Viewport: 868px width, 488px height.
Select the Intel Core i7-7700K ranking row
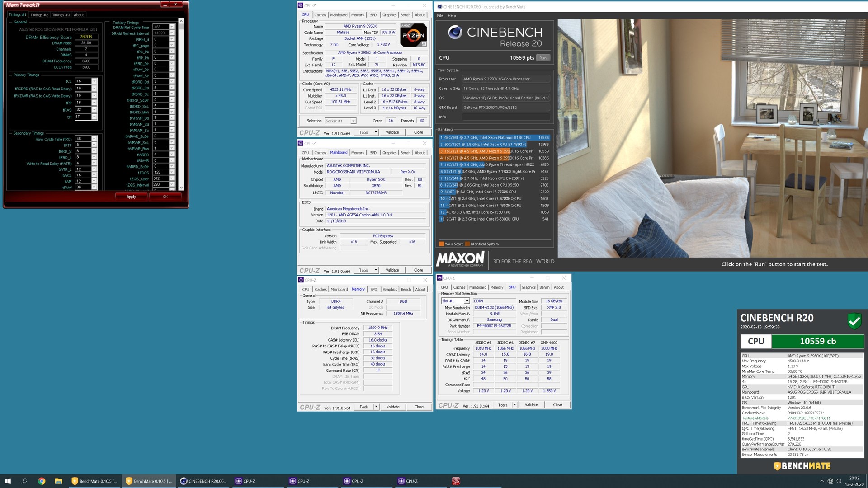click(x=494, y=192)
